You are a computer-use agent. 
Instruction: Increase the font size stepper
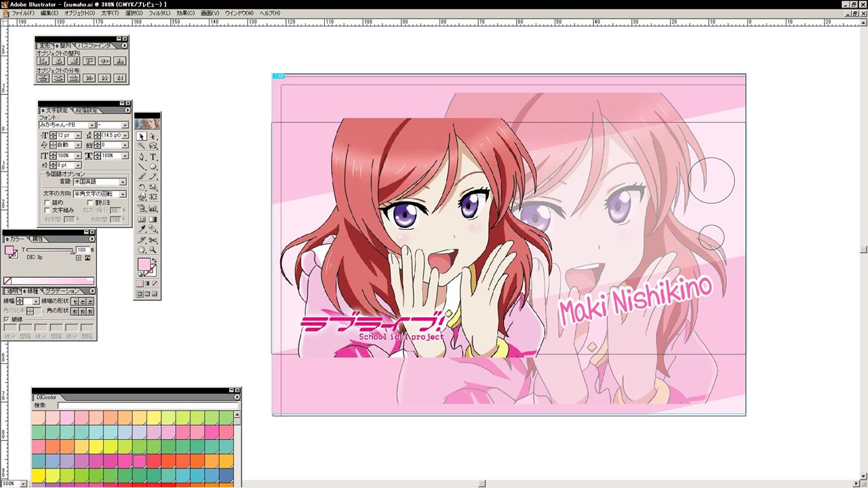point(53,134)
